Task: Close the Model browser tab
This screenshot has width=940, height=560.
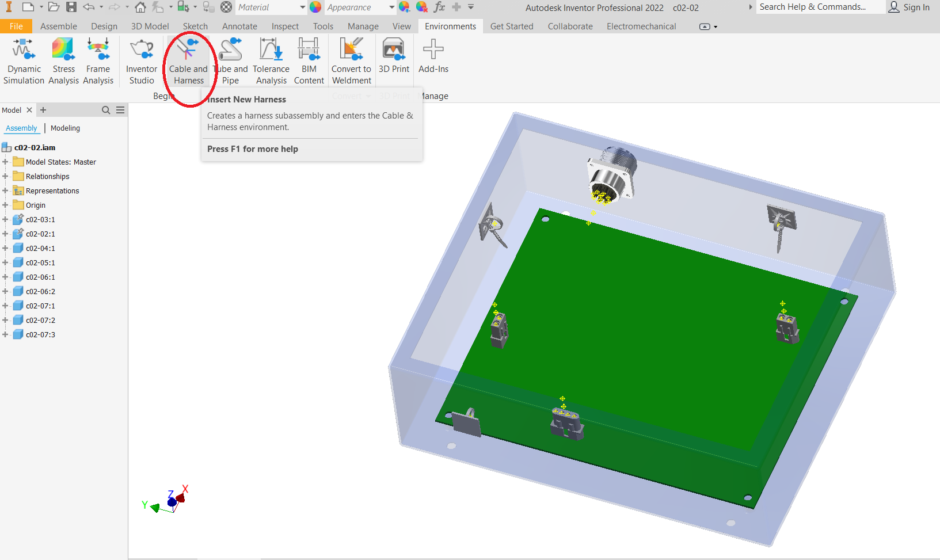Action: tap(29, 110)
